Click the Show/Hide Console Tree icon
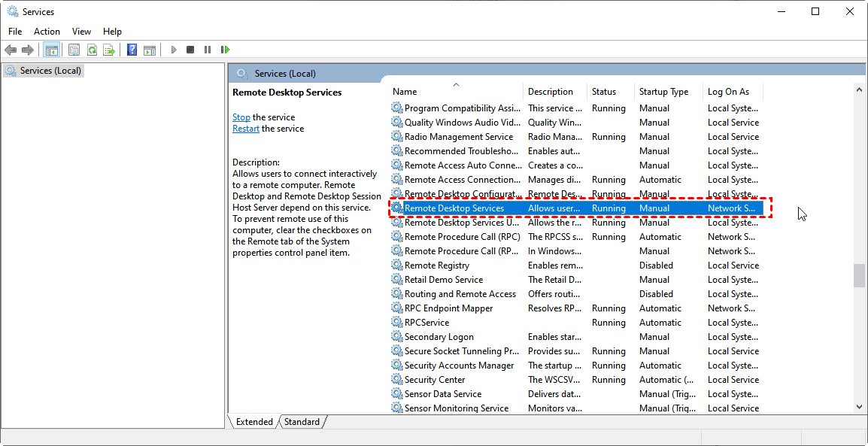The height and width of the screenshot is (446, 868). 52,50
